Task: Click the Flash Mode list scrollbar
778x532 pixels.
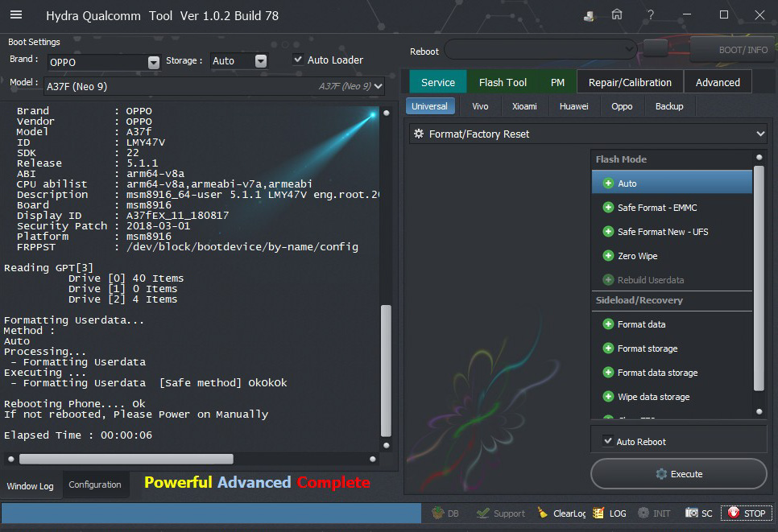Action: pos(759,278)
